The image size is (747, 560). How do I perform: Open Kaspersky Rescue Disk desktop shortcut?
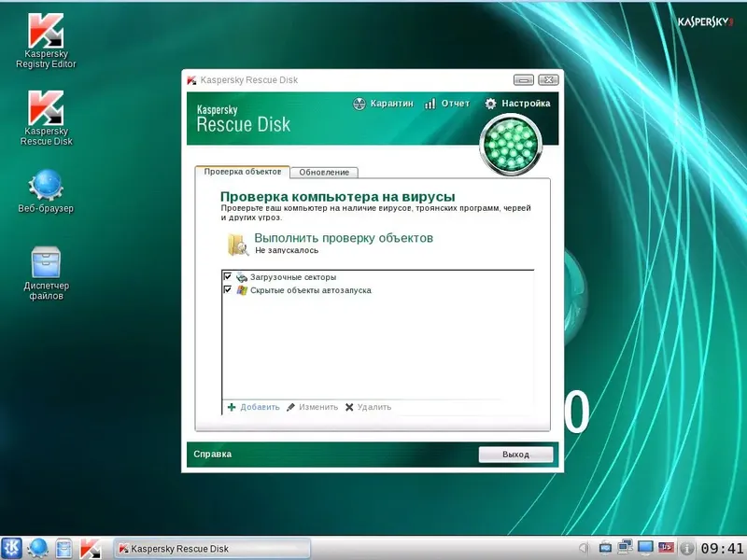pos(45,107)
